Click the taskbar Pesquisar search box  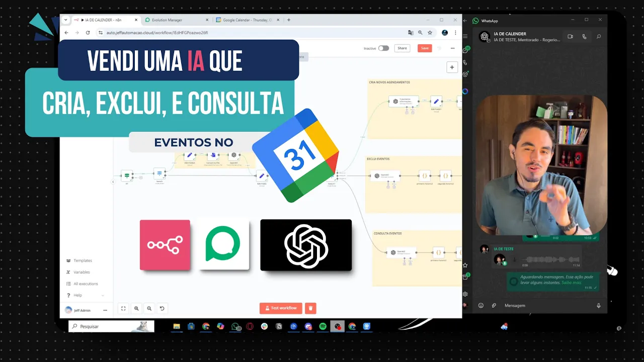(x=112, y=326)
